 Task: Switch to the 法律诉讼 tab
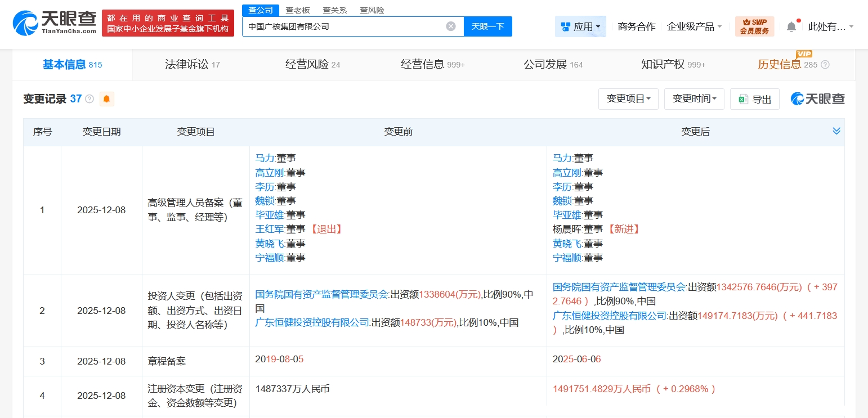(x=193, y=65)
